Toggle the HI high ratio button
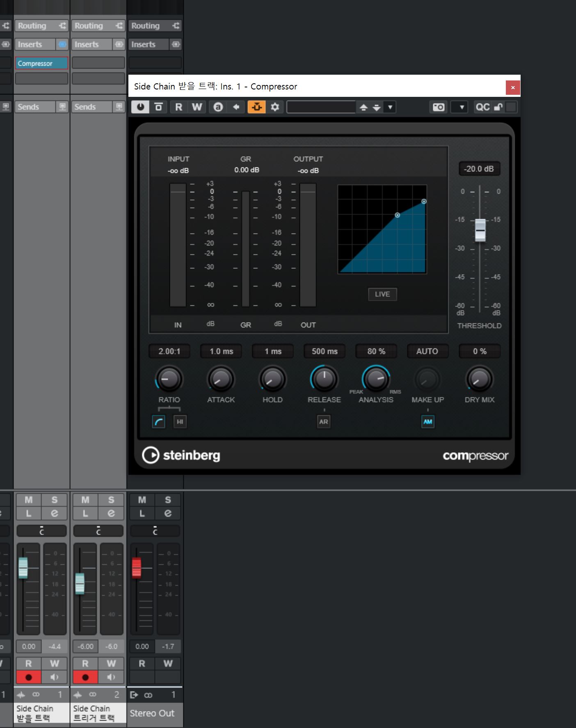 click(180, 421)
